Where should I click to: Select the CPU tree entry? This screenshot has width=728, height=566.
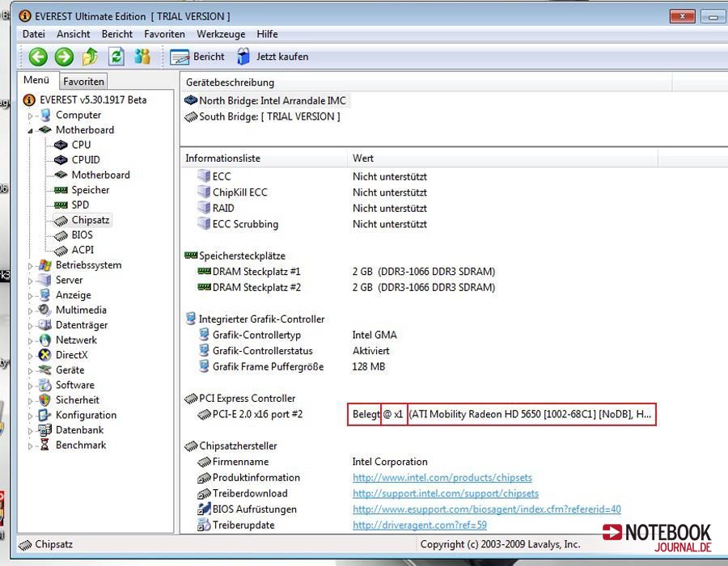(x=81, y=145)
